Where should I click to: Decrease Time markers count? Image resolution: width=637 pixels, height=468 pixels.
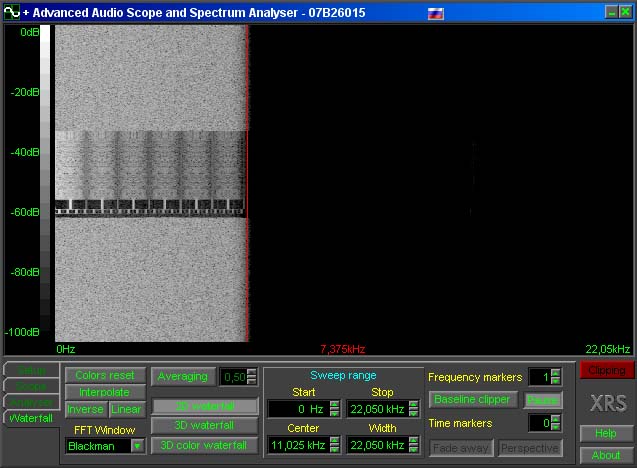coord(556,427)
